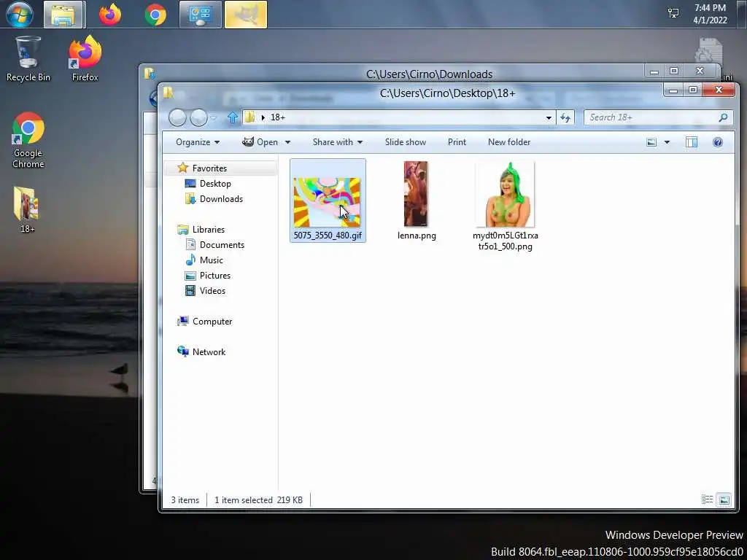Select the Firefox desktop shortcut
Image resolution: width=747 pixels, height=560 pixels.
[85, 58]
